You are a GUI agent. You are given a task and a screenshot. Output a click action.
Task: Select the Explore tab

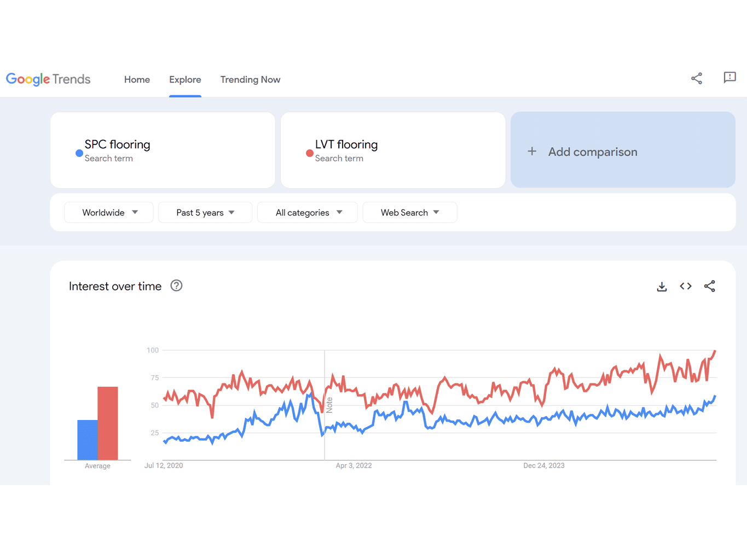point(185,80)
